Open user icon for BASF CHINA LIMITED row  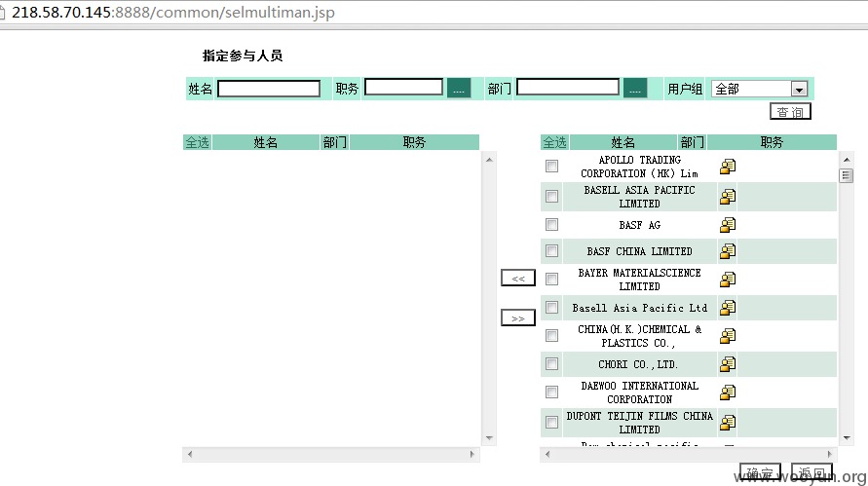pyautogui.click(x=728, y=251)
